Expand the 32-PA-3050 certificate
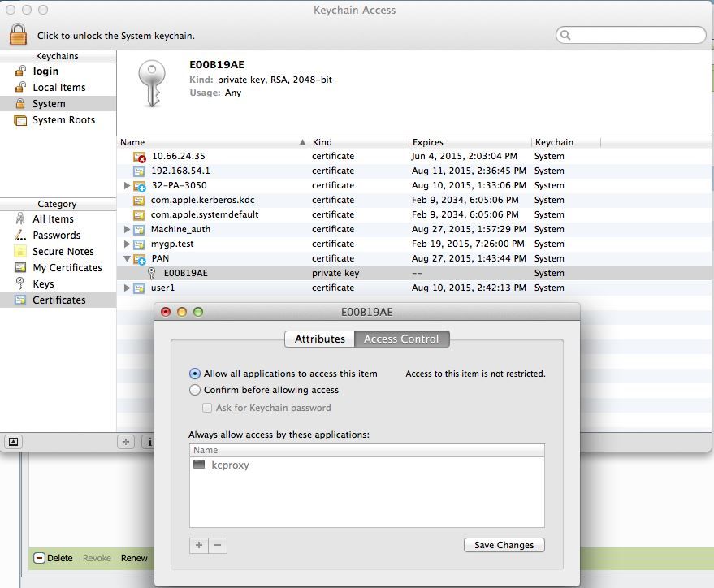 [x=127, y=185]
